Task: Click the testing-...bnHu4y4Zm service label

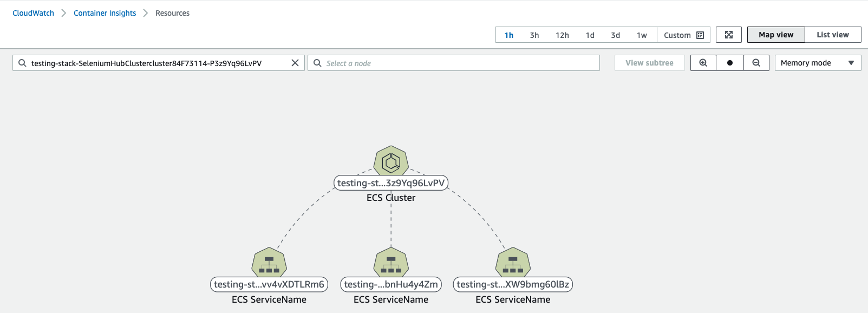Action: [391, 284]
